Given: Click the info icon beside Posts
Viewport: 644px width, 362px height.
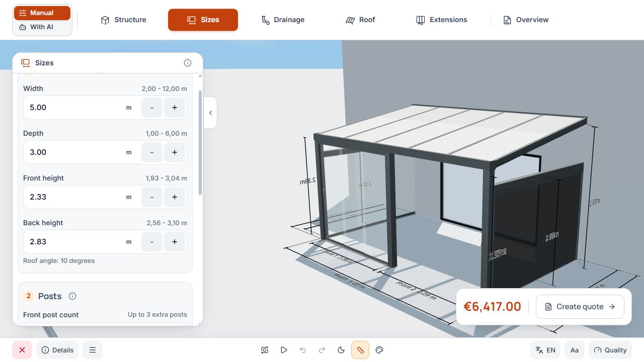Looking at the screenshot, I should click(x=72, y=296).
